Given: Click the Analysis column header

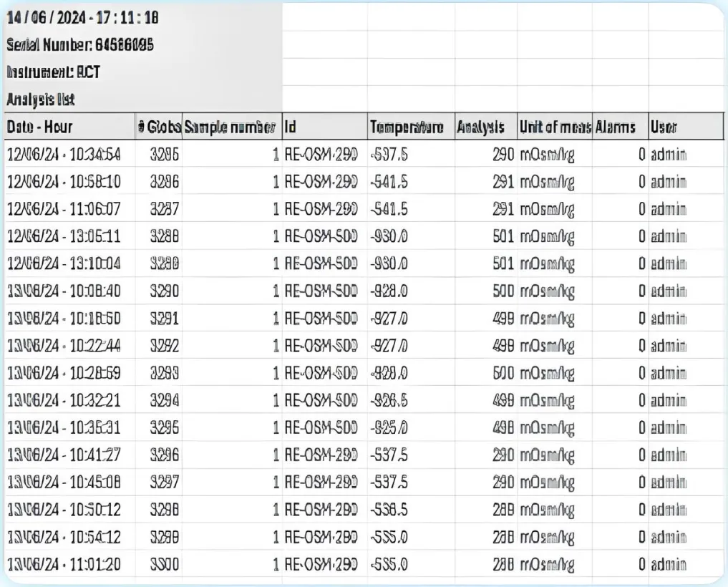Looking at the screenshot, I should pos(485,127).
